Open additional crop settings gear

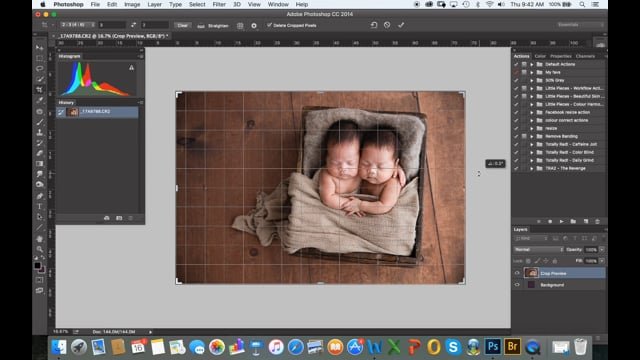pyautogui.click(x=254, y=25)
